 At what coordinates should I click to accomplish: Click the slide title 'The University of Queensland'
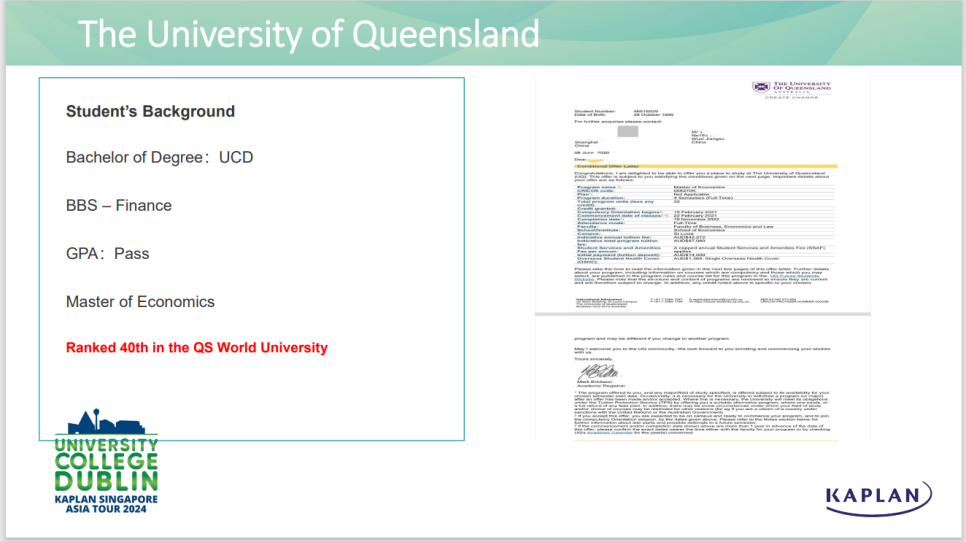308,34
